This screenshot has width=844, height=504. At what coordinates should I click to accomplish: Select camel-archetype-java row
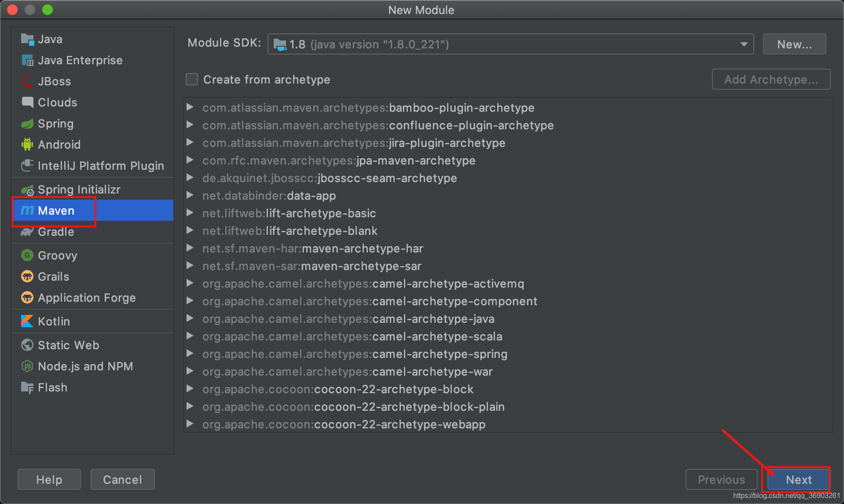pos(508,319)
